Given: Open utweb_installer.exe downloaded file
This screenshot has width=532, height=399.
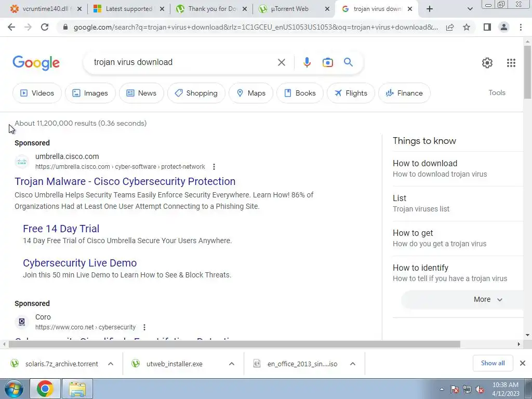Looking at the screenshot, I should pos(175,364).
